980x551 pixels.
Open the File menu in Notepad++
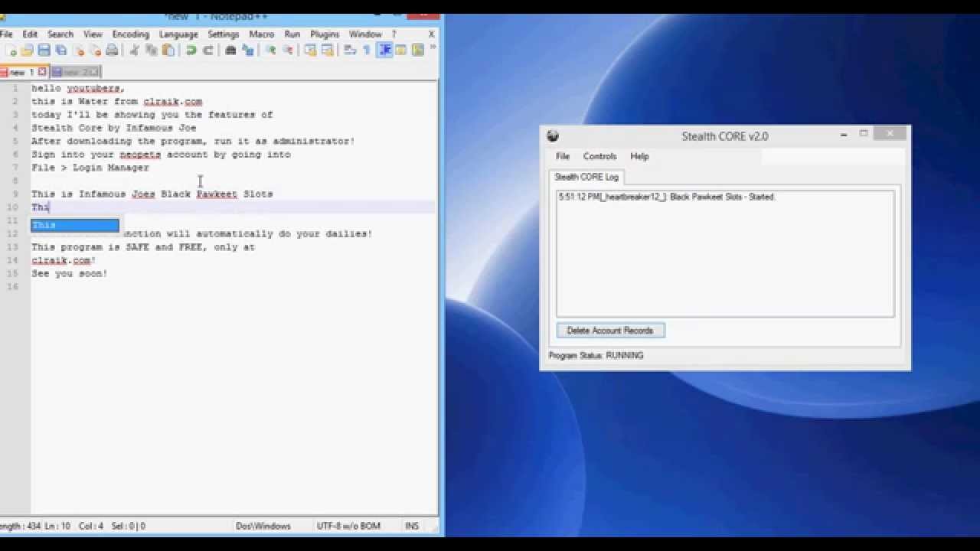[6, 34]
